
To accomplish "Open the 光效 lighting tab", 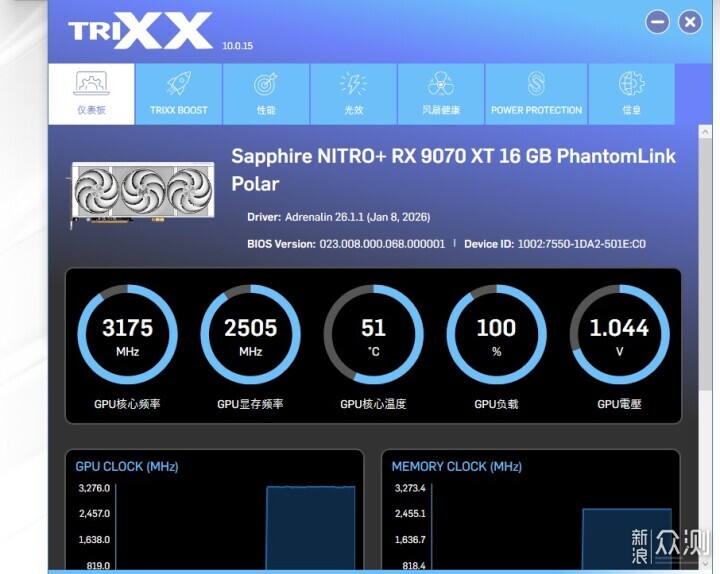I will 354,94.
